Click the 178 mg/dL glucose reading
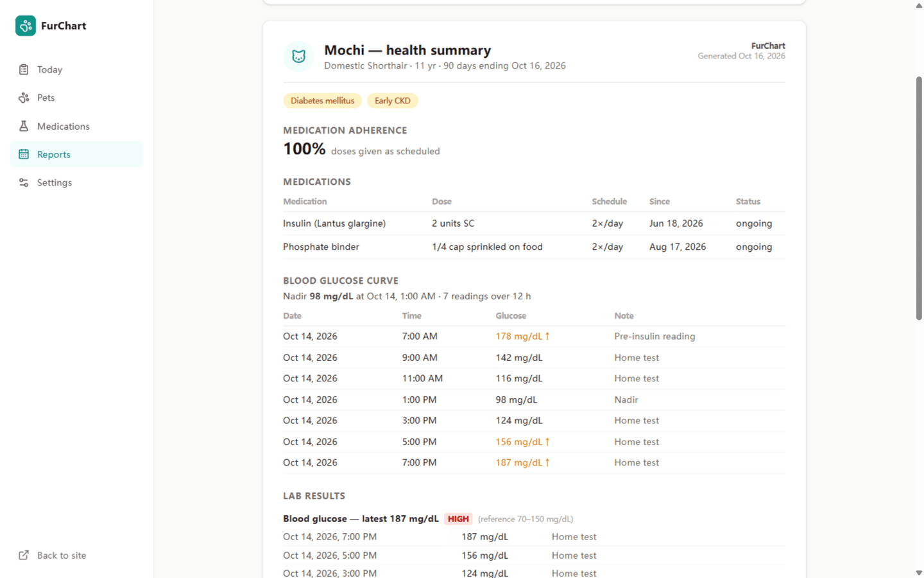Screen dimensions: 924x578 tap(522, 337)
